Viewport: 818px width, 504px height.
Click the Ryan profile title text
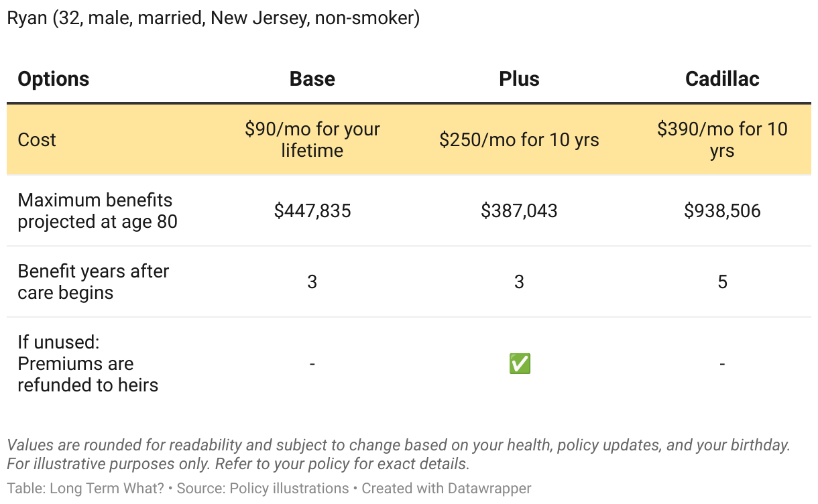pyautogui.click(x=213, y=18)
